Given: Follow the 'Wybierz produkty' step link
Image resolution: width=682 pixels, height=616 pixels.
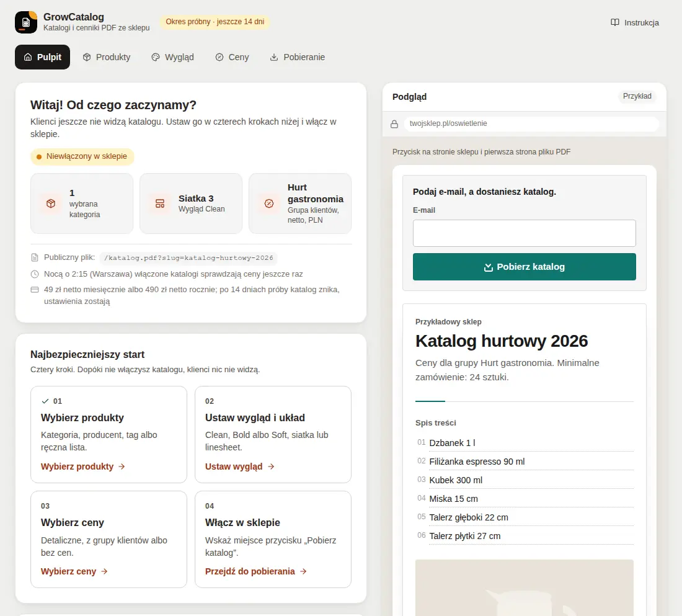Looking at the screenshot, I should [x=82, y=466].
